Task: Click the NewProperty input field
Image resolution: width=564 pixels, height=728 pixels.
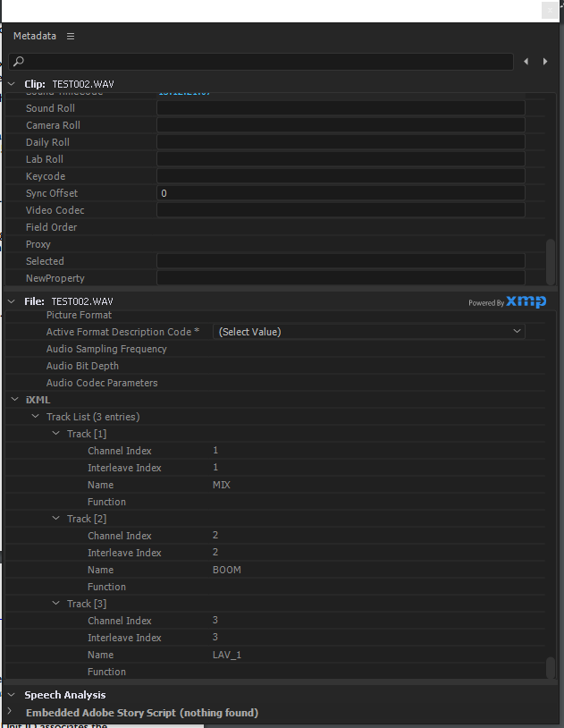Action: (x=340, y=278)
